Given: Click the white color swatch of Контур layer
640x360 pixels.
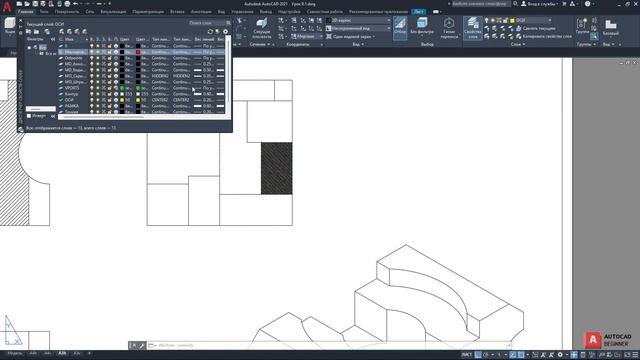Looking at the screenshot, I should point(122,94).
